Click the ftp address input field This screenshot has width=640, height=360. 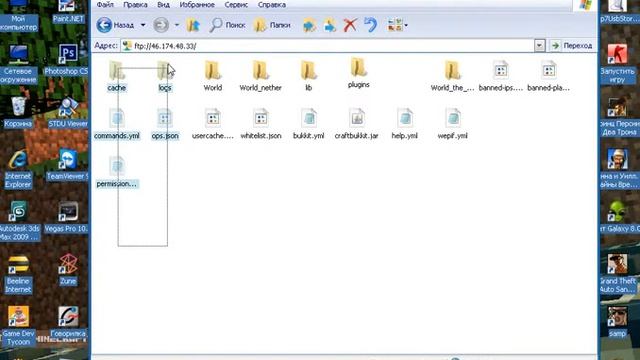pos(328,46)
